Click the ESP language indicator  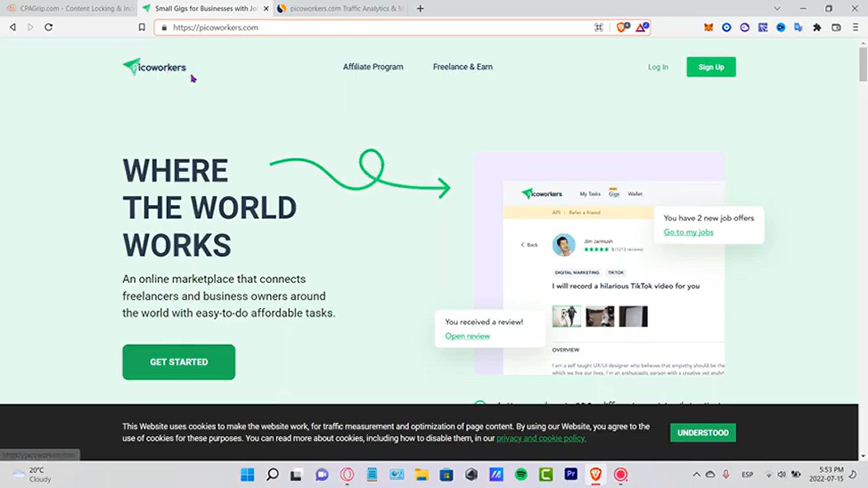(747, 474)
